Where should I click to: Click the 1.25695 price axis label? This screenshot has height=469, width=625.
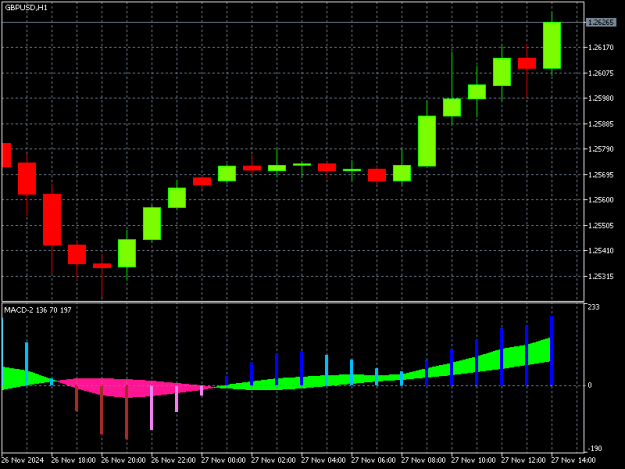pos(601,175)
